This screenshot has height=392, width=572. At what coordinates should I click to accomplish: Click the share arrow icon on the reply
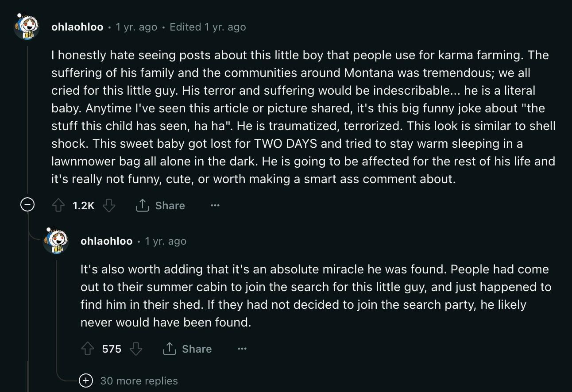pyautogui.click(x=170, y=349)
